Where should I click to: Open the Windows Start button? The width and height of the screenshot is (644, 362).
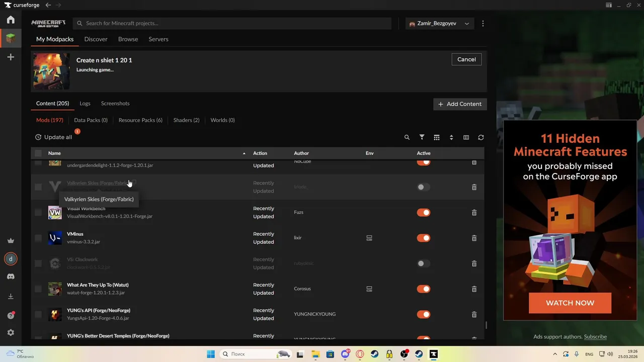point(210,354)
